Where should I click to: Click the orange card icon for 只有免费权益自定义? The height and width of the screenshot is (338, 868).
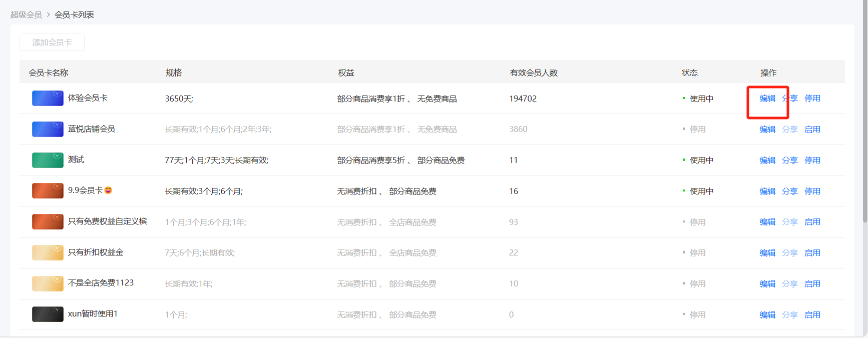tap(48, 221)
